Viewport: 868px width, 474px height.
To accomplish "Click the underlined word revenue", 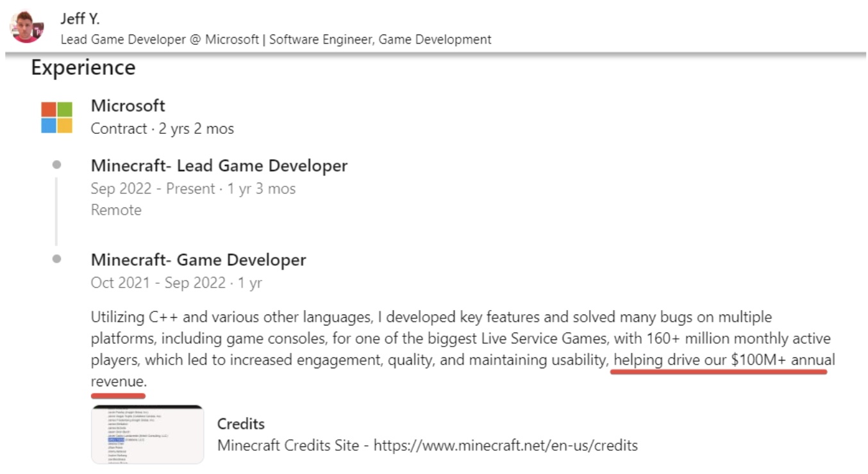I will pos(119,382).
